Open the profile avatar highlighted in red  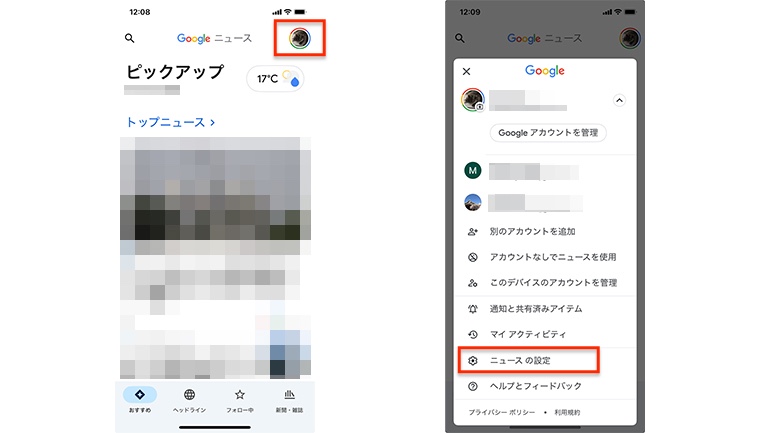[300, 38]
